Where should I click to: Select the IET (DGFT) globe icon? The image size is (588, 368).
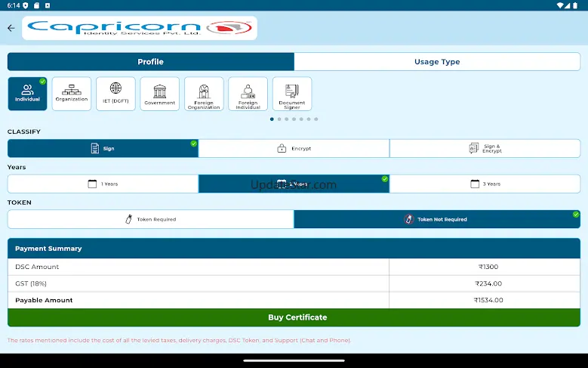pyautogui.click(x=115, y=94)
